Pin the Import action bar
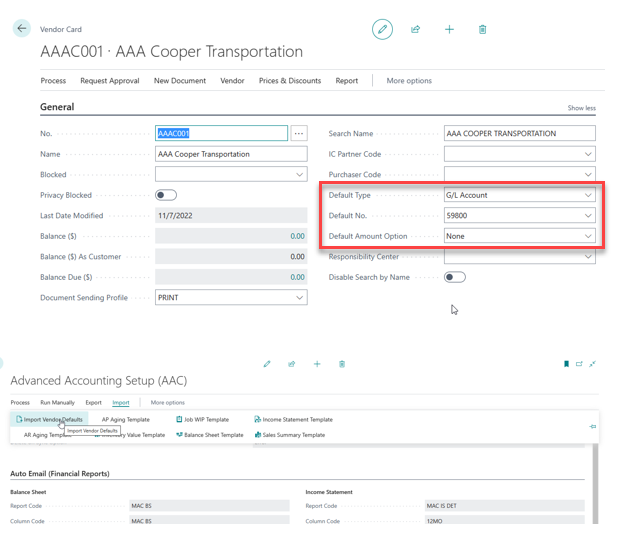620x559 pixels. pyautogui.click(x=592, y=427)
